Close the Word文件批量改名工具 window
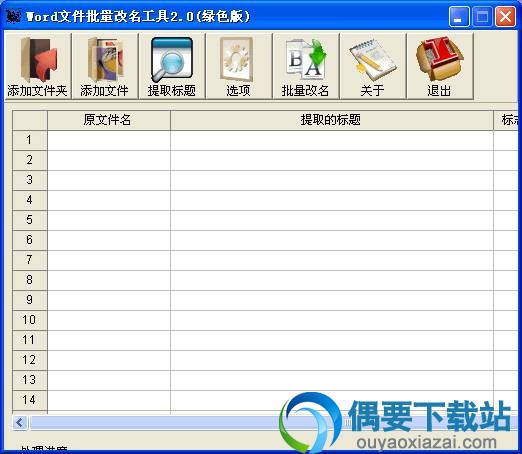 [x=505, y=17]
